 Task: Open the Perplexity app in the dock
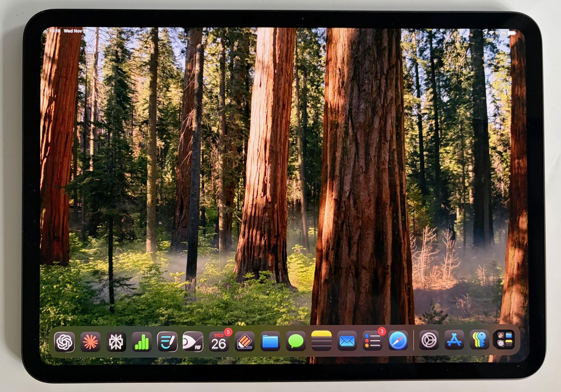116,342
